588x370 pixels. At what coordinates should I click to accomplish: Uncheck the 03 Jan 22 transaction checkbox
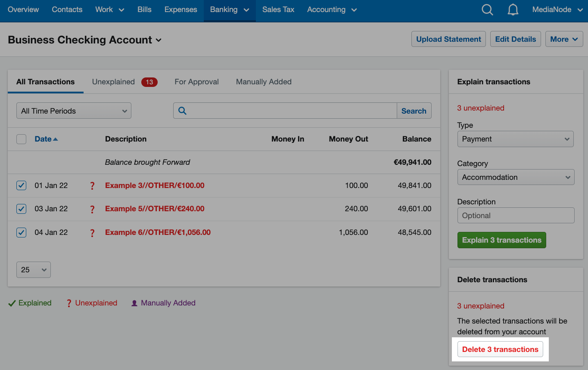[21, 209]
